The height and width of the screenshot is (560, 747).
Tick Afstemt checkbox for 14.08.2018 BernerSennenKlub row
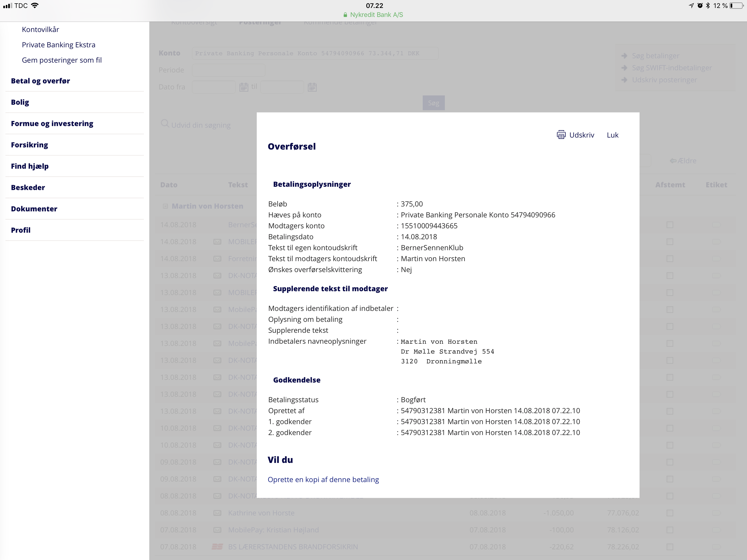coord(670,225)
